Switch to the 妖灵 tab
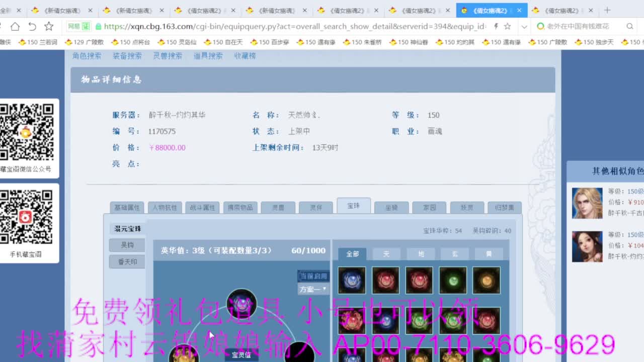Image resolution: width=644 pixels, height=362 pixels. 467,207
